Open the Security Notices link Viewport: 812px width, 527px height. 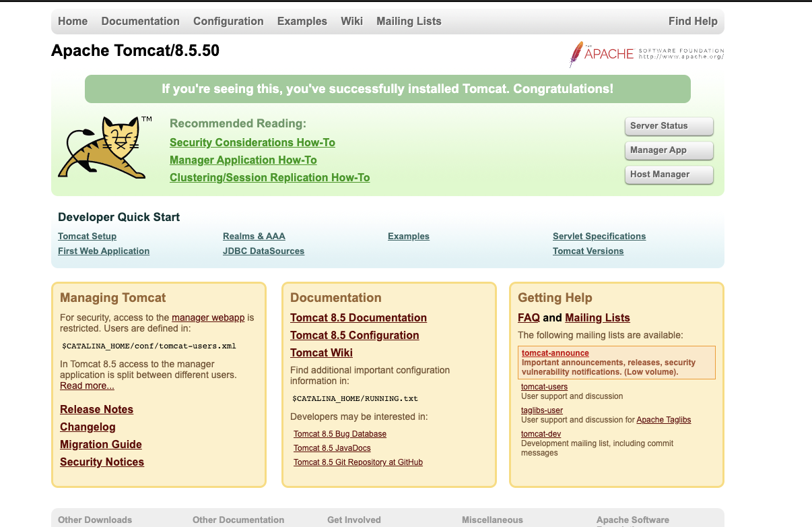pyautogui.click(x=102, y=462)
